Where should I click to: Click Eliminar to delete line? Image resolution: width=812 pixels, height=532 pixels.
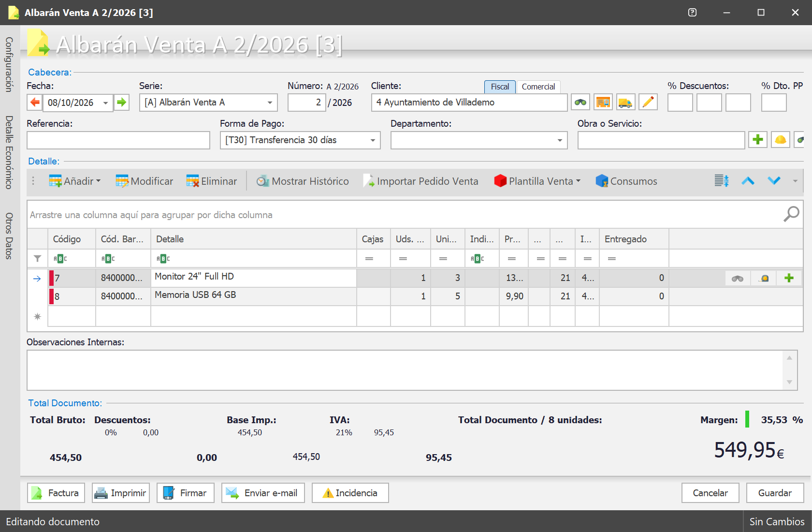click(212, 181)
